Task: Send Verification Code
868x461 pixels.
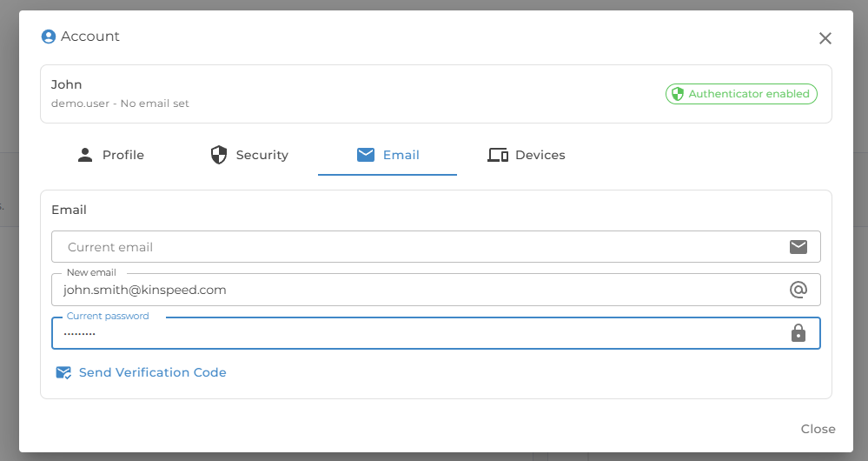Action: point(142,372)
